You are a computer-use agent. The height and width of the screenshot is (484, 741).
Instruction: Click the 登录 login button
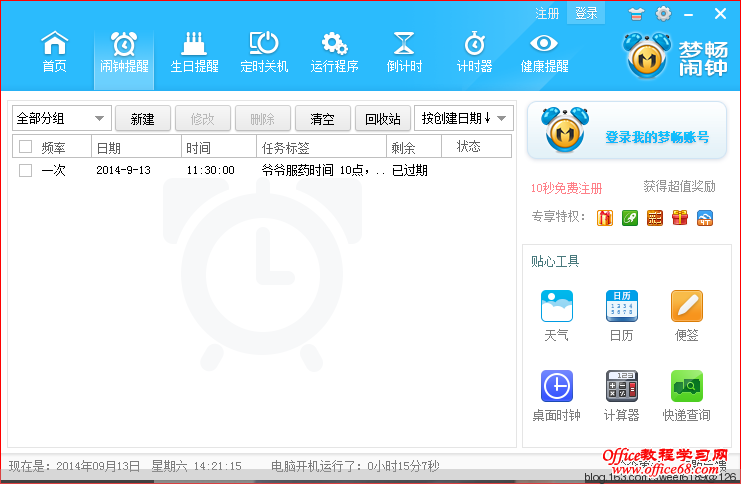pyautogui.click(x=586, y=13)
